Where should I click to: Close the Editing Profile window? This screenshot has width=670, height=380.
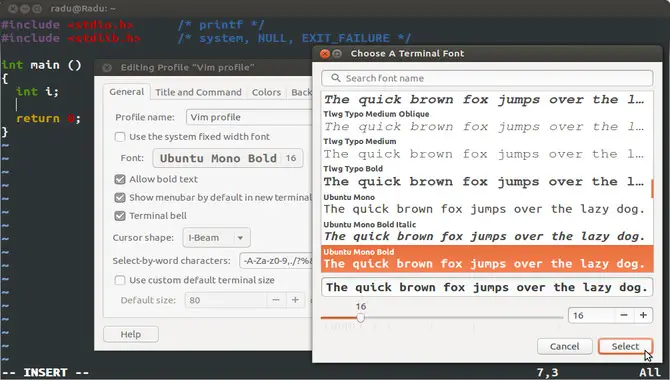pyautogui.click(x=107, y=68)
